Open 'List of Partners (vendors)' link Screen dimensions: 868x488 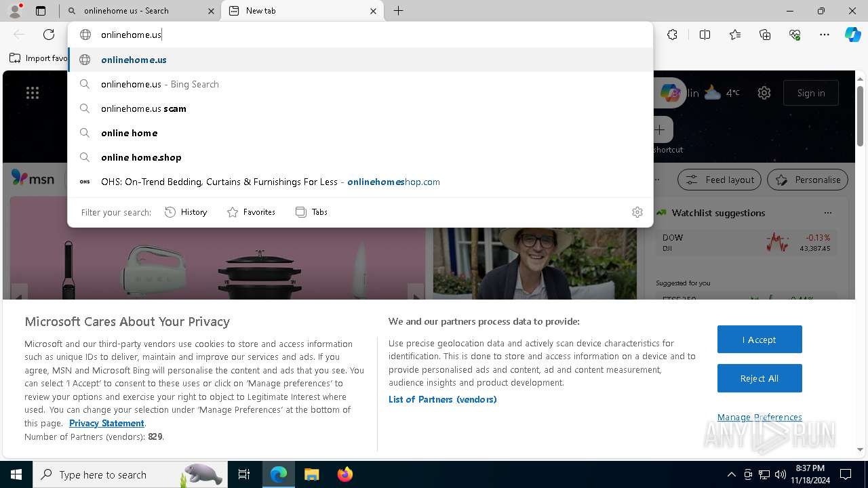coord(443,399)
